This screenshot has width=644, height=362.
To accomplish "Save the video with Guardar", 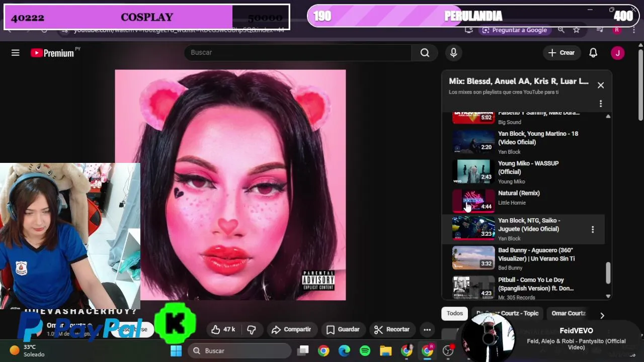I will click(x=343, y=329).
